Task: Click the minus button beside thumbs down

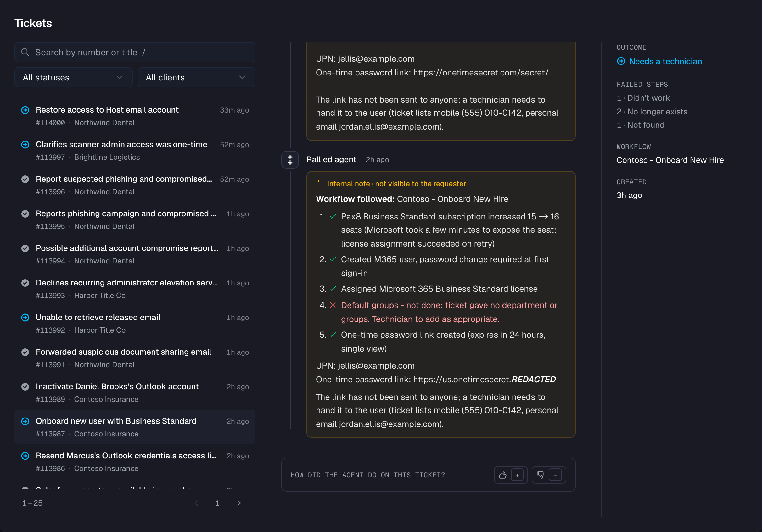Action: (555, 475)
